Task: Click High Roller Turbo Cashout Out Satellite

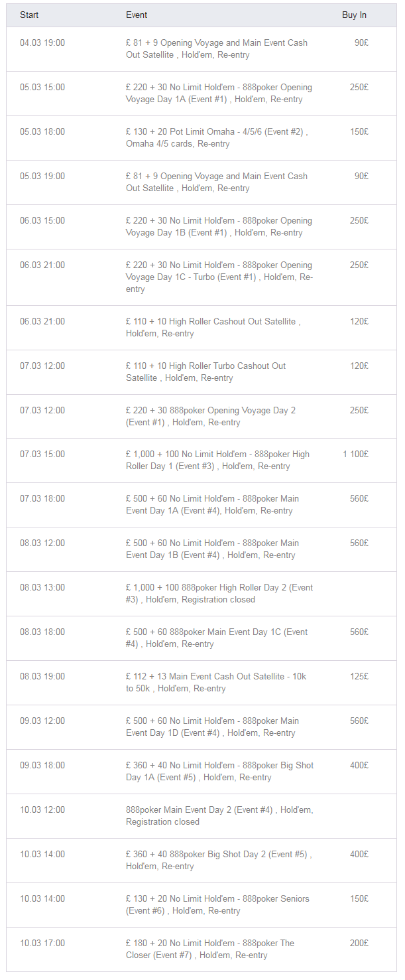Action: [x=205, y=372]
